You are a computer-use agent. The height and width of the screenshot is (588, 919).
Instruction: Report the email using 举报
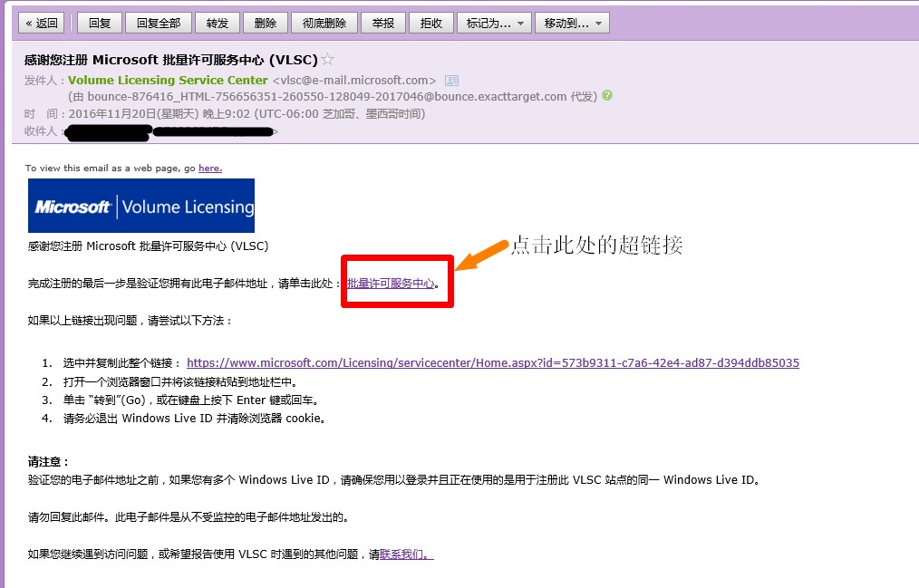pyautogui.click(x=383, y=24)
